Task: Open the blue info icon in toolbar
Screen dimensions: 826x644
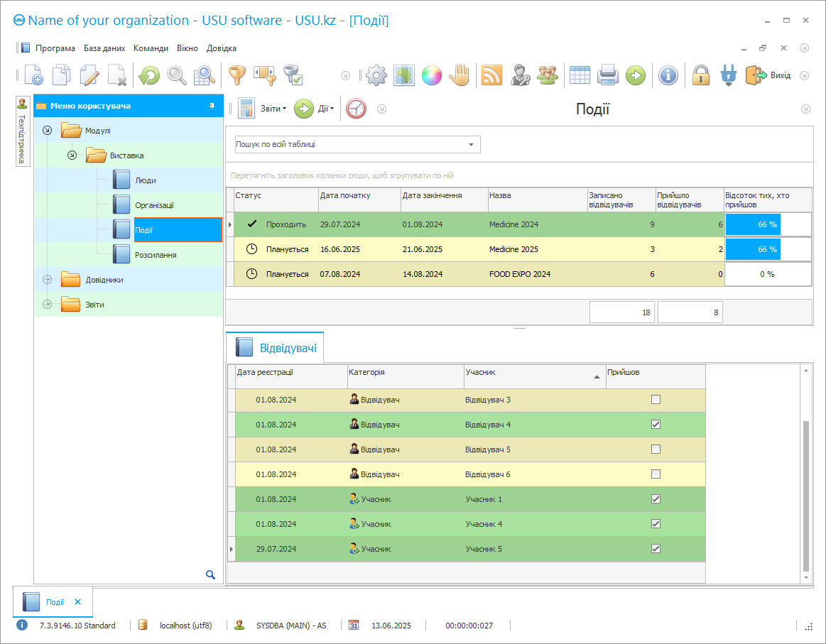Action: point(668,75)
